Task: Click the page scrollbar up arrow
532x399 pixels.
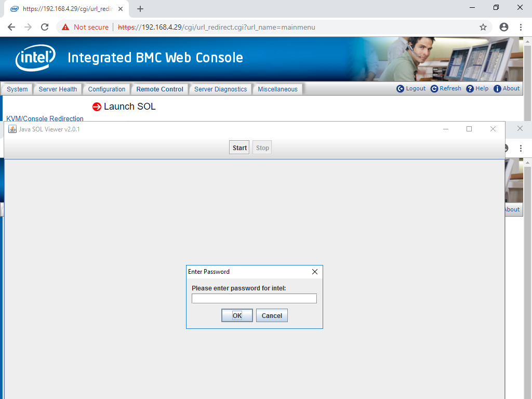Action: tap(527, 42)
